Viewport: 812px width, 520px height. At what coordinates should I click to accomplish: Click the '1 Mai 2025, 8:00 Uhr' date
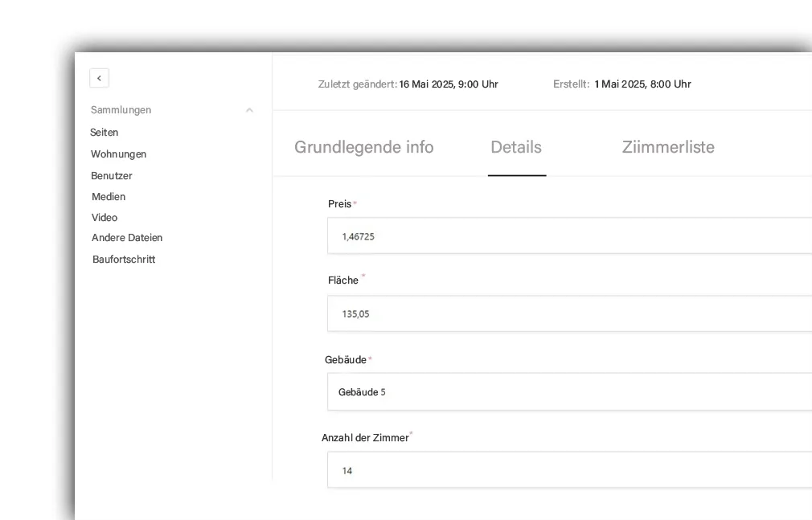pyautogui.click(x=642, y=84)
